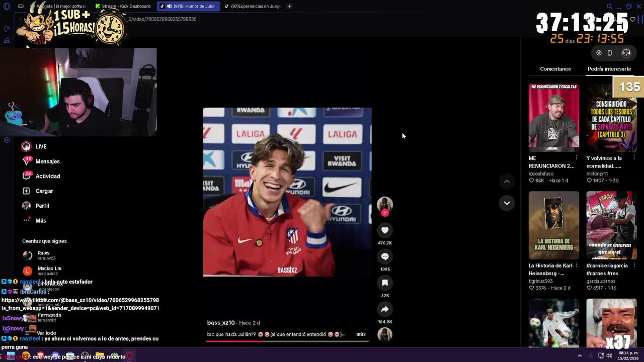The width and height of the screenshot is (644, 362).
Task: Open the soccer player video thumbnail
Action: pos(554,323)
